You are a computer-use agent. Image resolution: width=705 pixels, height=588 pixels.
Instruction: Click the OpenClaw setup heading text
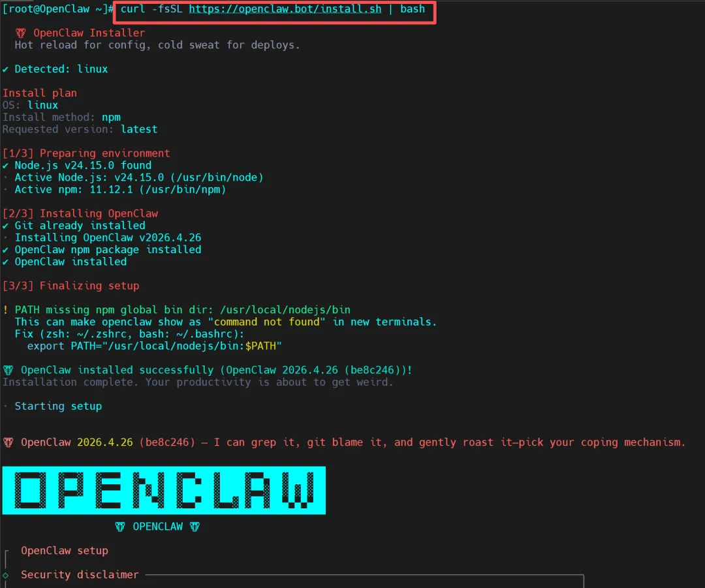[x=64, y=551]
